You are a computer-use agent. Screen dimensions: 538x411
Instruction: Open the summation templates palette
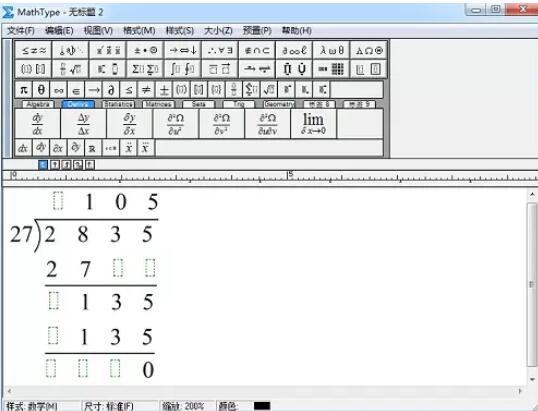click(x=145, y=69)
